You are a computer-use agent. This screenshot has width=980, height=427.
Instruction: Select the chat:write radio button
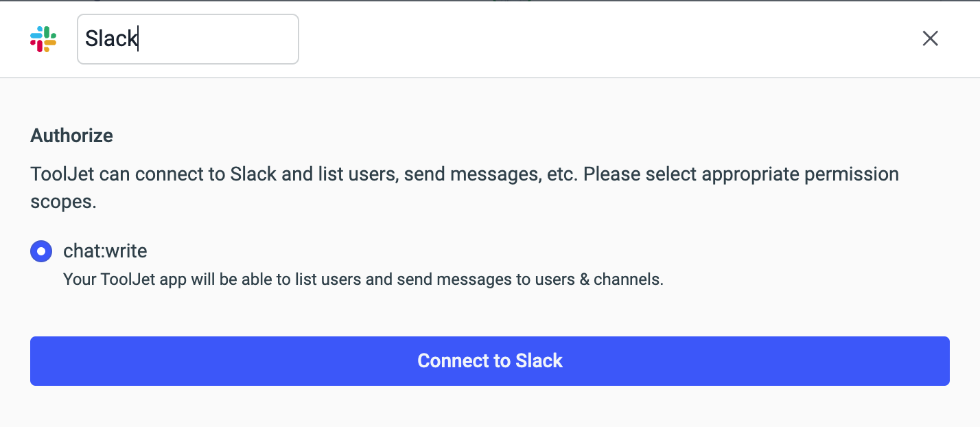tap(41, 251)
